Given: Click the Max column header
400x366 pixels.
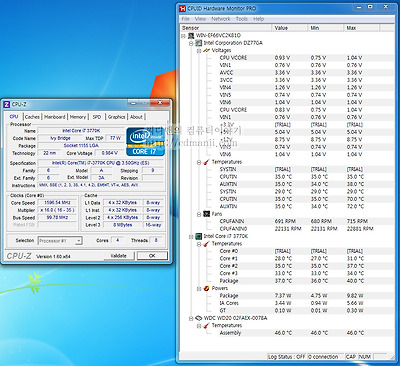Looking at the screenshot, I should click(362, 28).
